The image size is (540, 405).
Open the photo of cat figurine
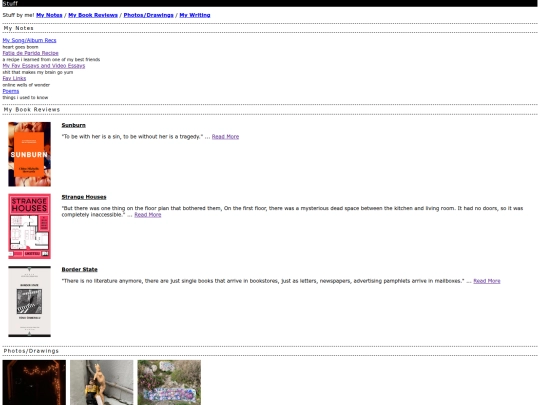pyautogui.click(x=102, y=382)
